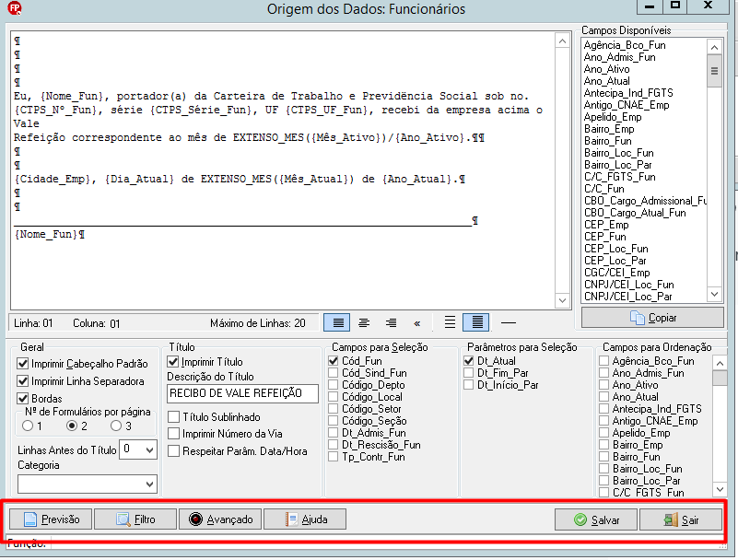
Task: Check Apelido_Emp in ordering fields
Action: [x=603, y=433]
